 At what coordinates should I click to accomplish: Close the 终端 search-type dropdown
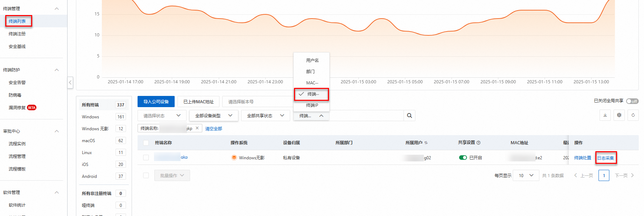pyautogui.click(x=311, y=116)
